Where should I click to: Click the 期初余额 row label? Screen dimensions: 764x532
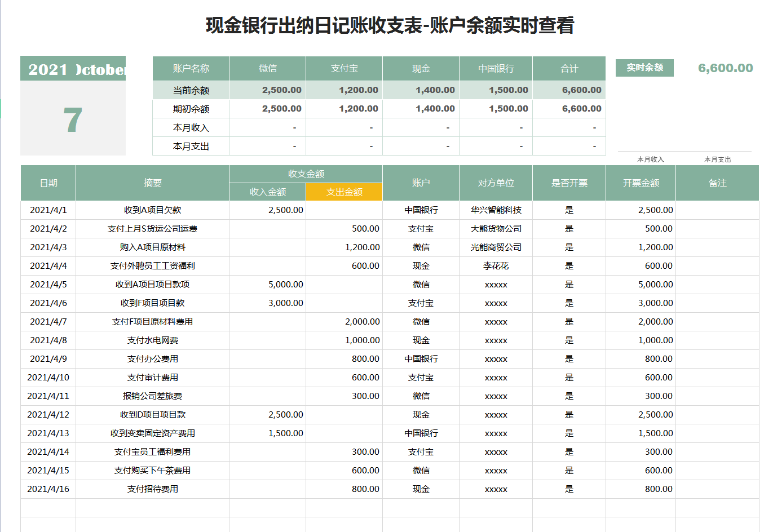pos(191,109)
